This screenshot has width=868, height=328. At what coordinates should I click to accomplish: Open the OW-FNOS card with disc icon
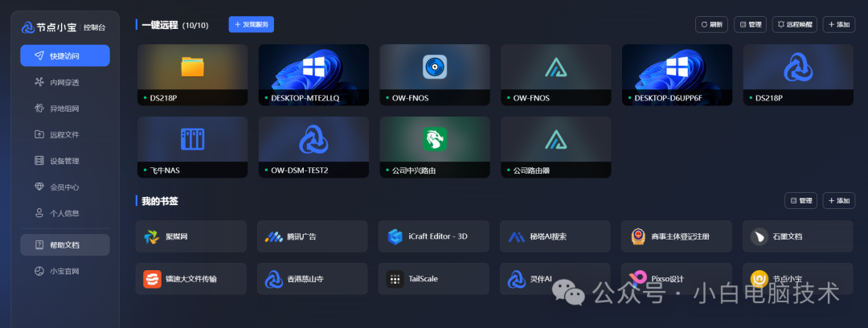(x=435, y=75)
